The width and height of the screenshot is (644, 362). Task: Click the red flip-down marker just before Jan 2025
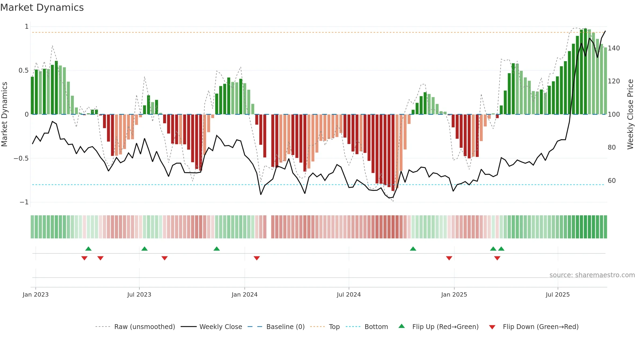point(449,258)
